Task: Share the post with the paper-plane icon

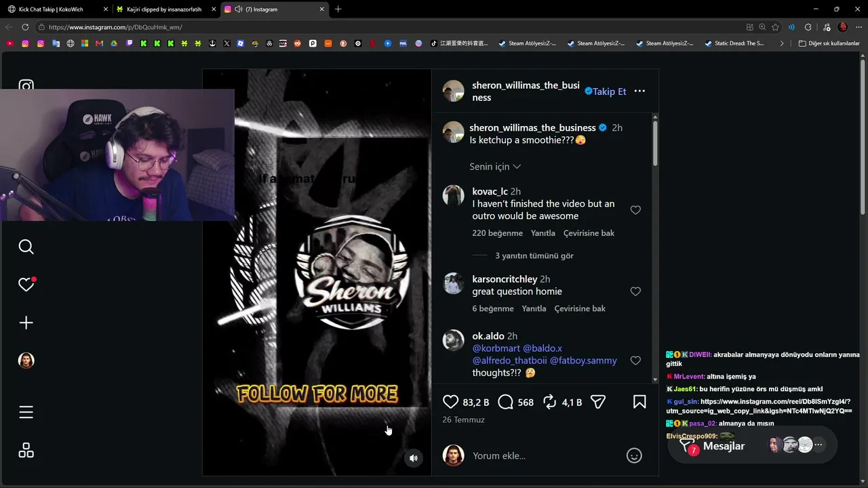Action: point(597,402)
